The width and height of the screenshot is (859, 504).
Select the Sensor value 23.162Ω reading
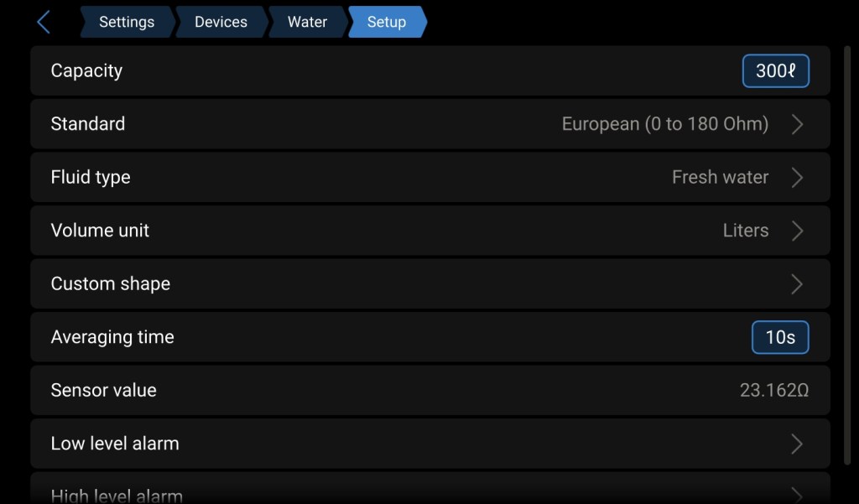pos(773,391)
